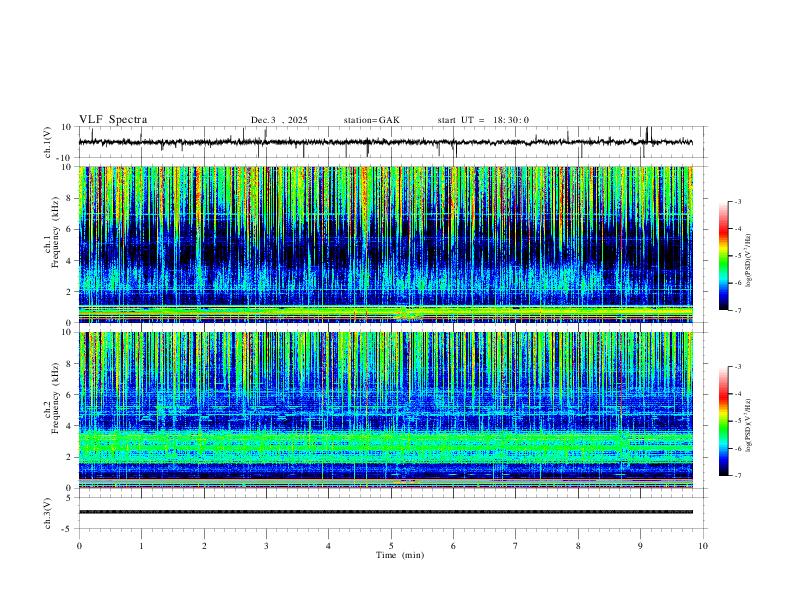Click the ch.1 spectrogram plot area

(x=385, y=244)
